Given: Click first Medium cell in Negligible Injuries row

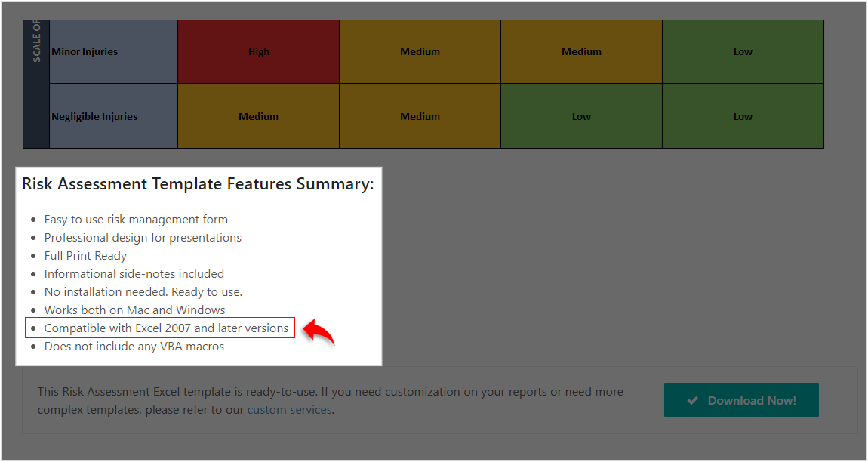Looking at the screenshot, I should click(x=259, y=116).
